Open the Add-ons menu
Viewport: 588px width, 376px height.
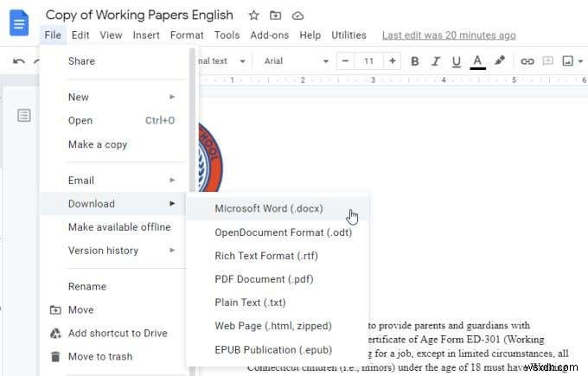click(x=269, y=35)
